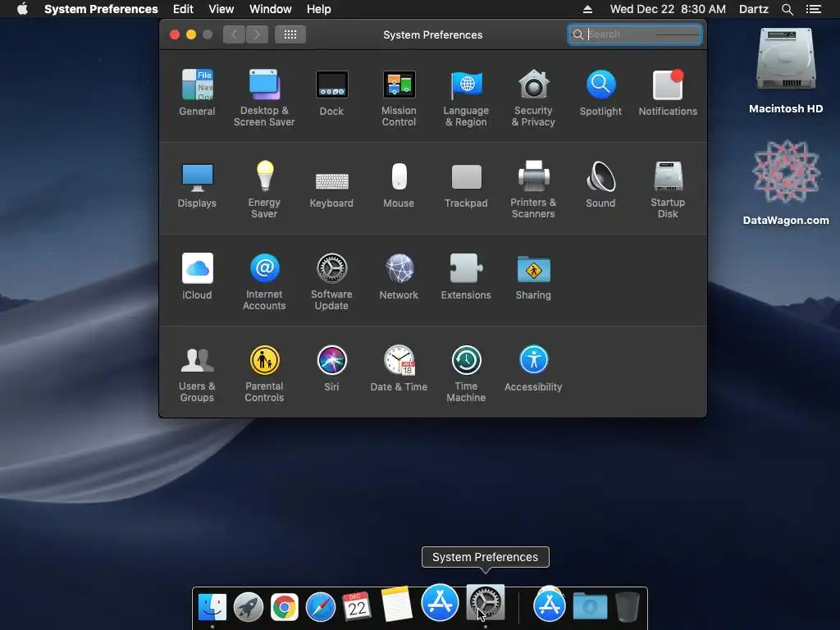Open the Trackpad preference pane
Image resolution: width=840 pixels, height=630 pixels.
(x=466, y=185)
